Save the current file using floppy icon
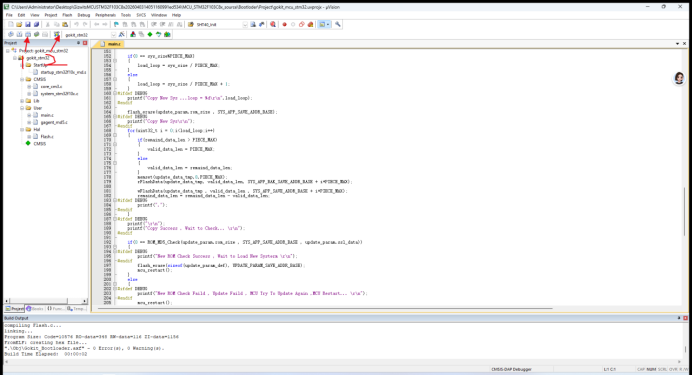The height and width of the screenshot is (375, 693). 28,25
